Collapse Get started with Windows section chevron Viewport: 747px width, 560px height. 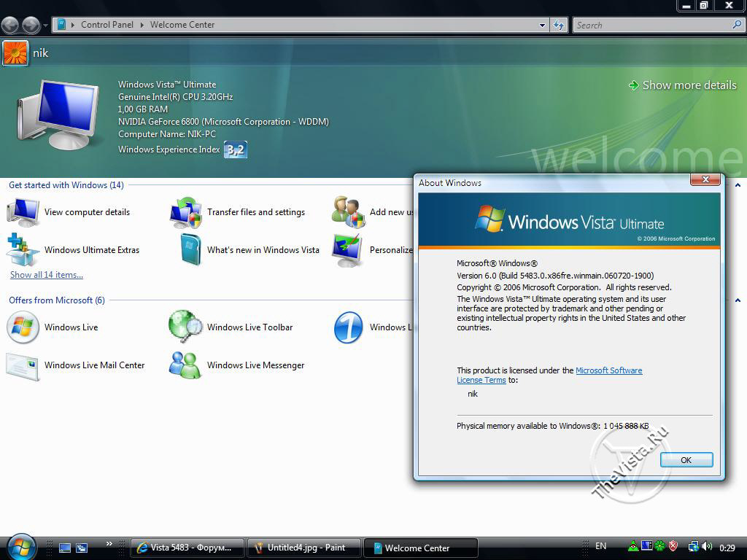[x=738, y=185]
